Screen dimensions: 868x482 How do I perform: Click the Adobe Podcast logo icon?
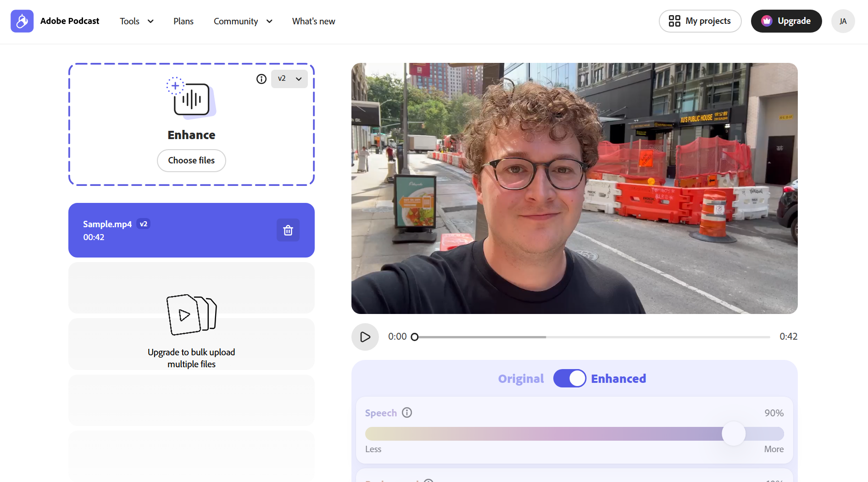coord(22,21)
